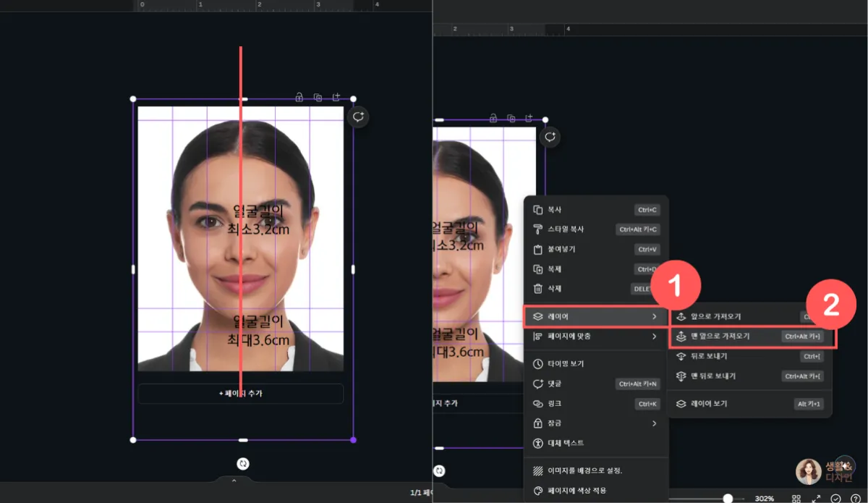This screenshot has width=868, height=503.
Task: Choose 앞으로 가져오기 in the layer submenu
Action: coord(750,316)
